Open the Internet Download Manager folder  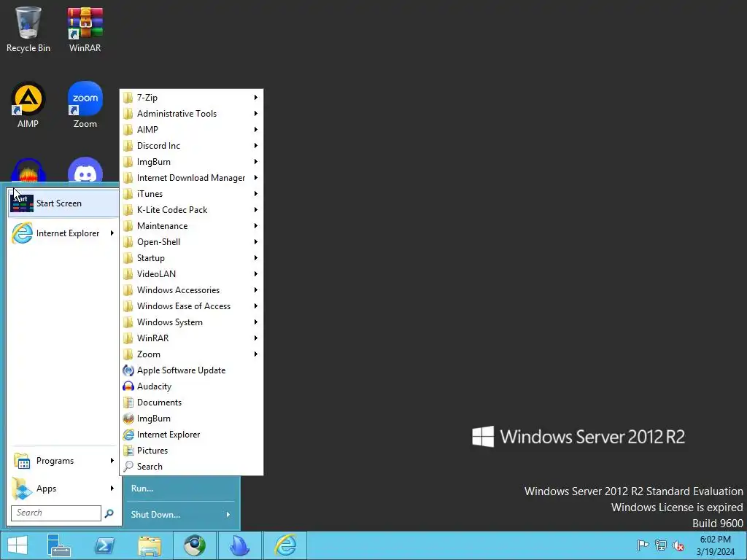[191, 178]
